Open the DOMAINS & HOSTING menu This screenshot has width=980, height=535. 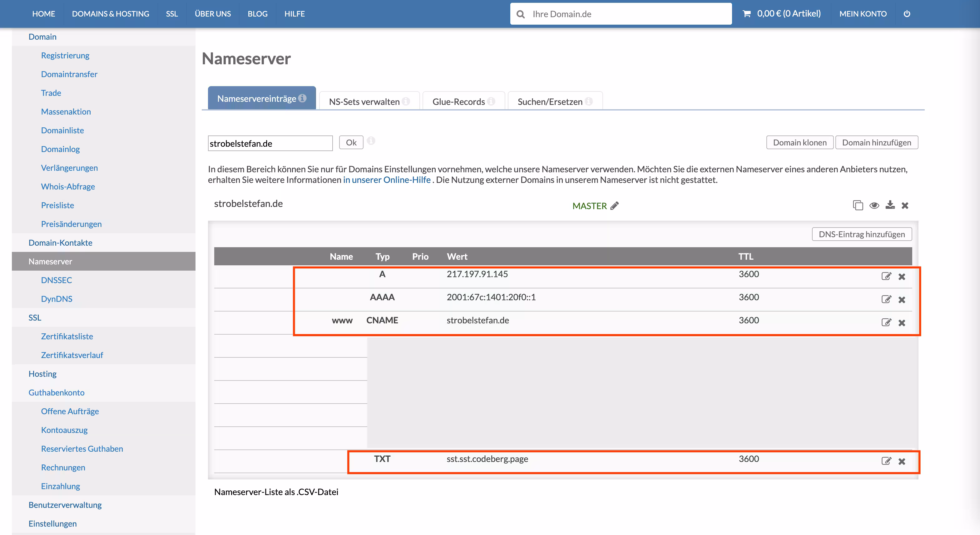tap(110, 14)
